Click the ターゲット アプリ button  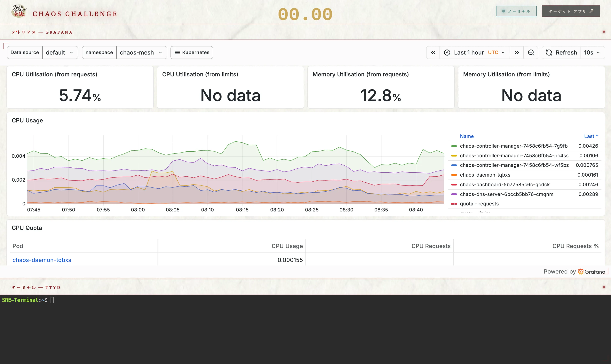(x=571, y=11)
